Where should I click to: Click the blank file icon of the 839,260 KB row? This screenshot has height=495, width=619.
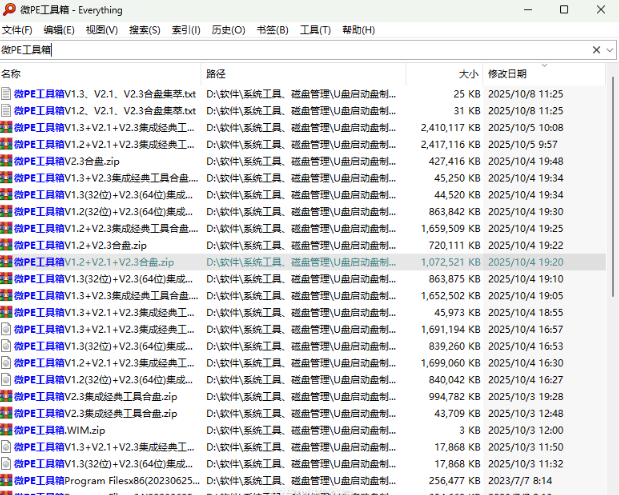[6, 346]
